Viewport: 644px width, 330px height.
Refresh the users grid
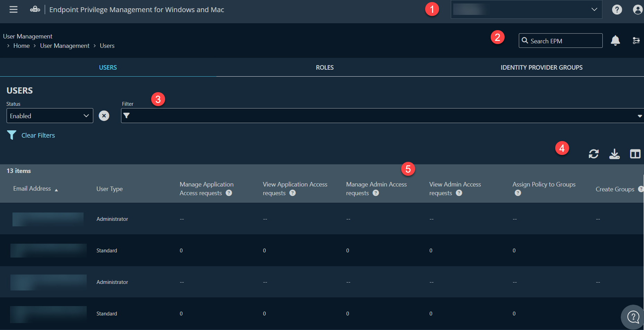pyautogui.click(x=594, y=154)
